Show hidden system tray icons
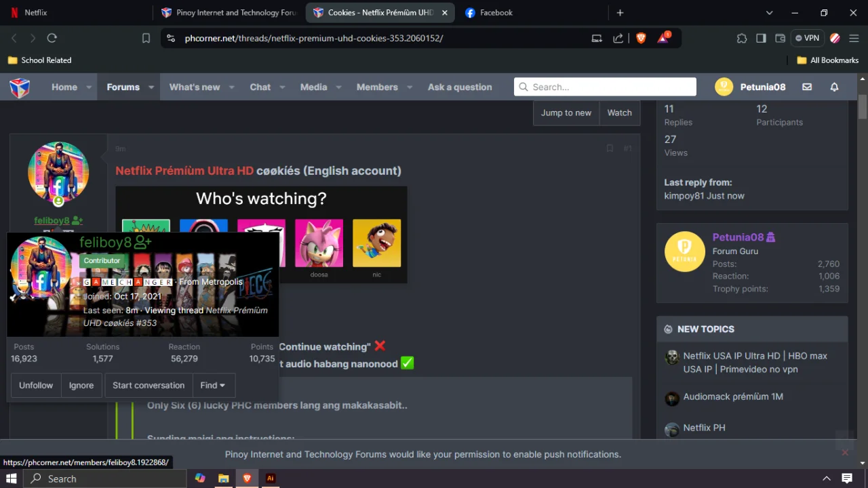Image resolution: width=868 pixels, height=488 pixels. click(x=827, y=479)
